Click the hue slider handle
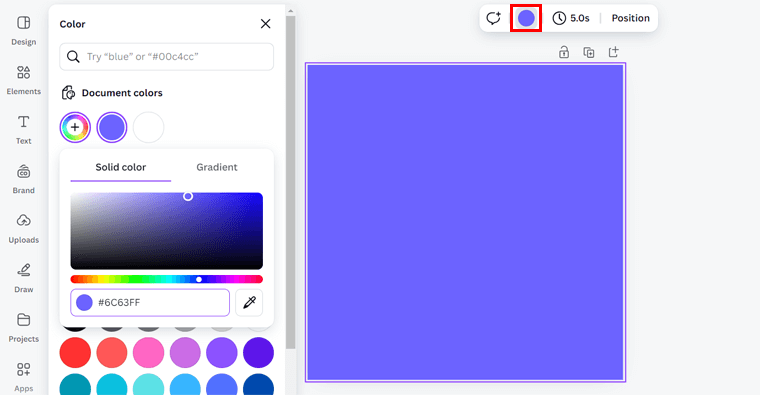760x395 pixels. (x=199, y=279)
